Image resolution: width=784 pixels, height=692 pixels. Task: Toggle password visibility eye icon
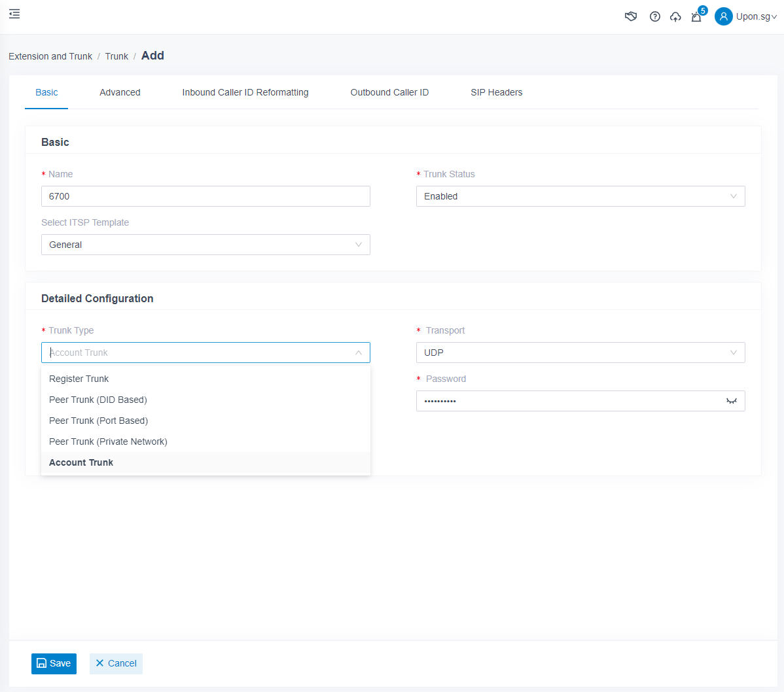tap(731, 401)
